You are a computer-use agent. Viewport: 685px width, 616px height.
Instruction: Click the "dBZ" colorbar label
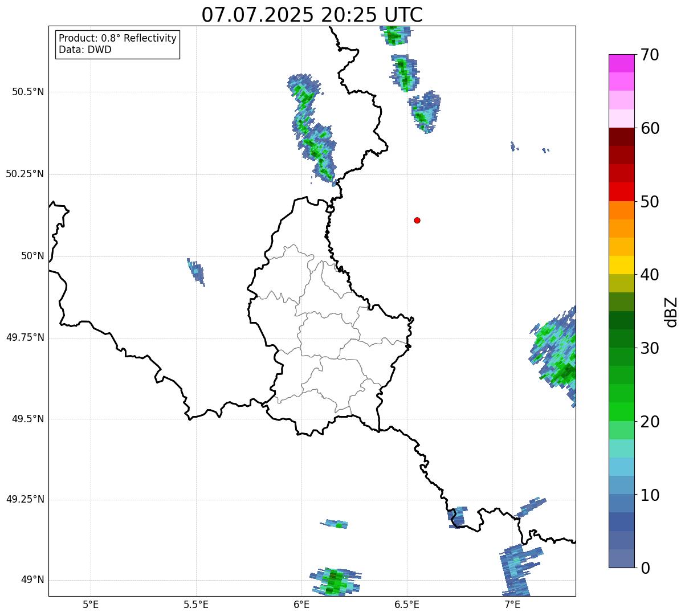point(671,311)
